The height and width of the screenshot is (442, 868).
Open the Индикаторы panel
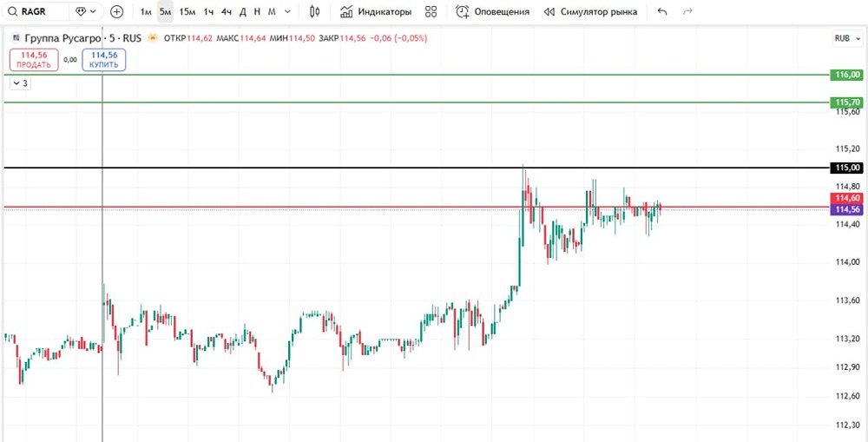click(x=376, y=11)
